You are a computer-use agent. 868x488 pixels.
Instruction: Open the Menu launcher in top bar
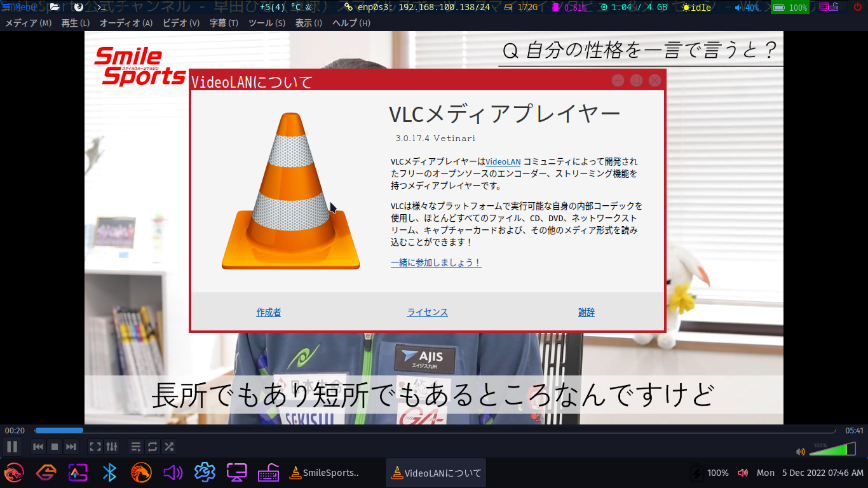[20, 8]
